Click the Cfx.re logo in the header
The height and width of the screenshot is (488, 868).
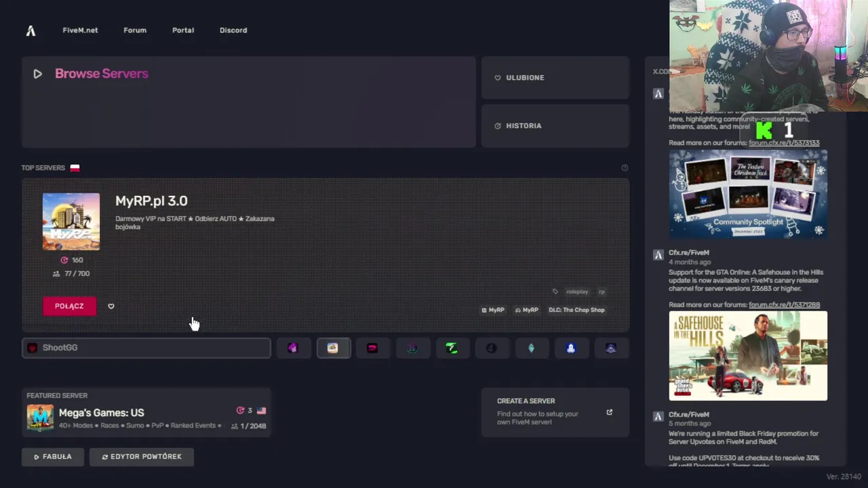[x=31, y=30]
